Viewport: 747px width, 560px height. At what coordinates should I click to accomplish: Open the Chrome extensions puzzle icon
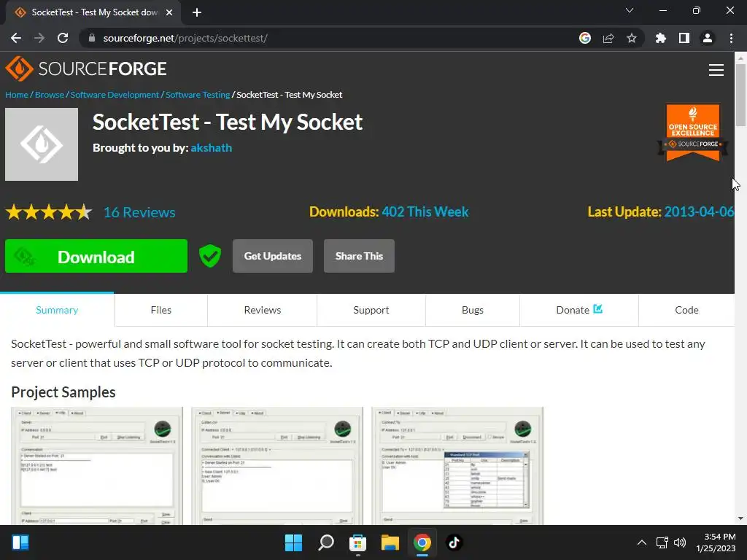click(x=661, y=38)
